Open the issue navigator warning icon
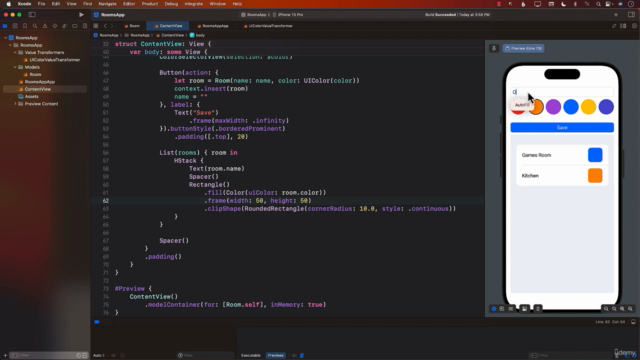The width and height of the screenshot is (640, 360). click(x=45, y=26)
